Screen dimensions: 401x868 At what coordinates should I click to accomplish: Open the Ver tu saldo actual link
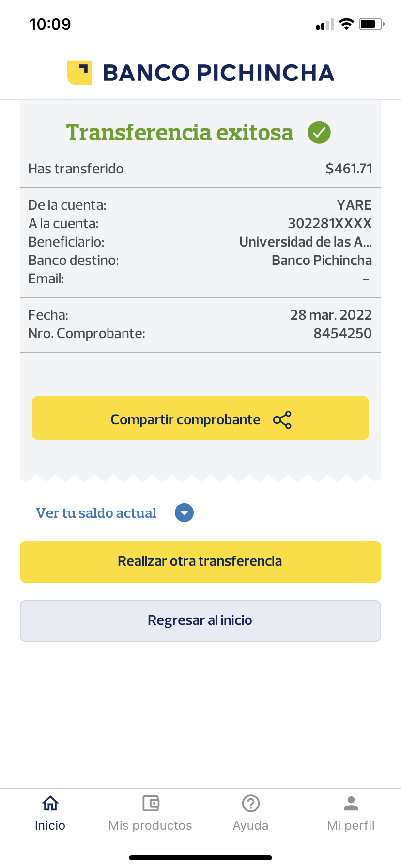[96, 513]
